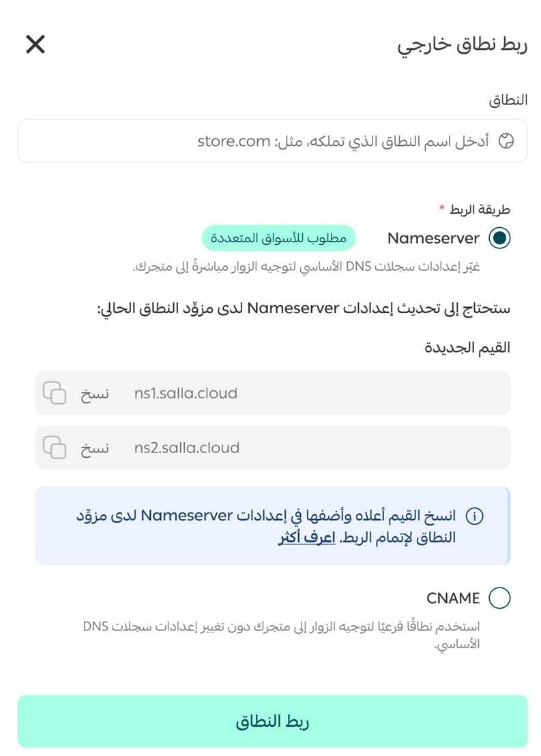Click نسخ beside ns1.salla.cloud

[x=96, y=393]
